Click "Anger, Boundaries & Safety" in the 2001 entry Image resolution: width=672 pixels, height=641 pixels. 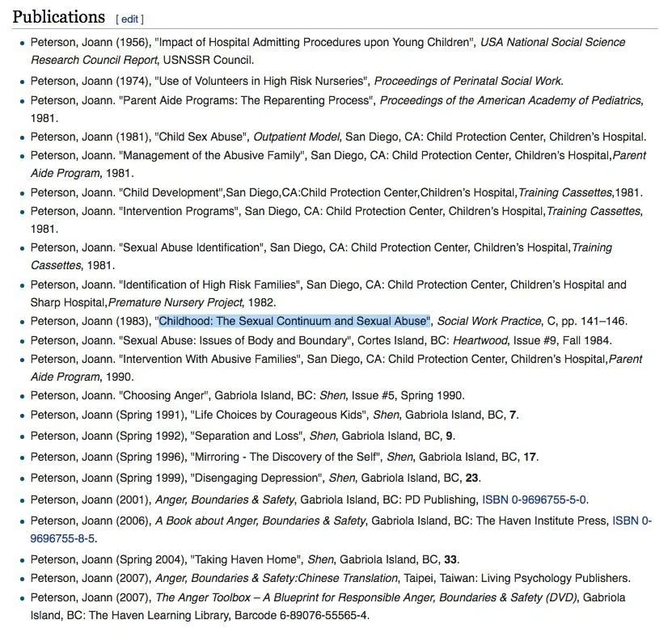[225, 500]
